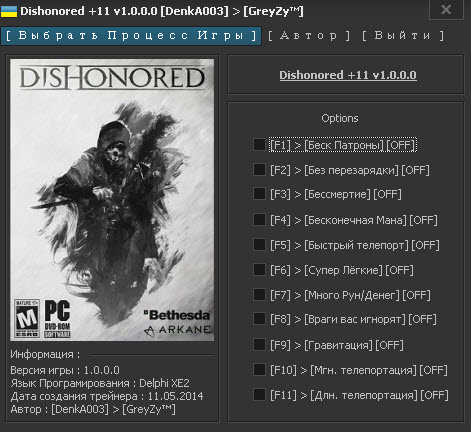Toggle F8 Враги вас игнорят checkbox
The image size is (471, 432).
click(259, 319)
